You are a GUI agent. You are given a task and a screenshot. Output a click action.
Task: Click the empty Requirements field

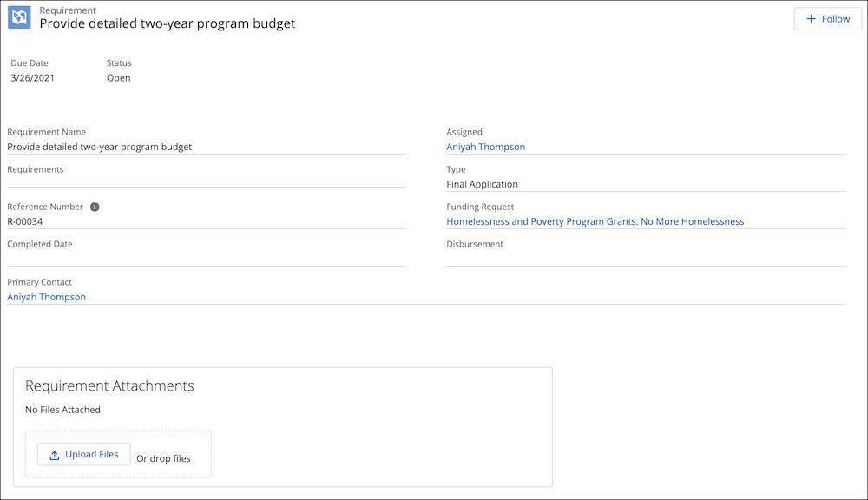tap(206, 181)
